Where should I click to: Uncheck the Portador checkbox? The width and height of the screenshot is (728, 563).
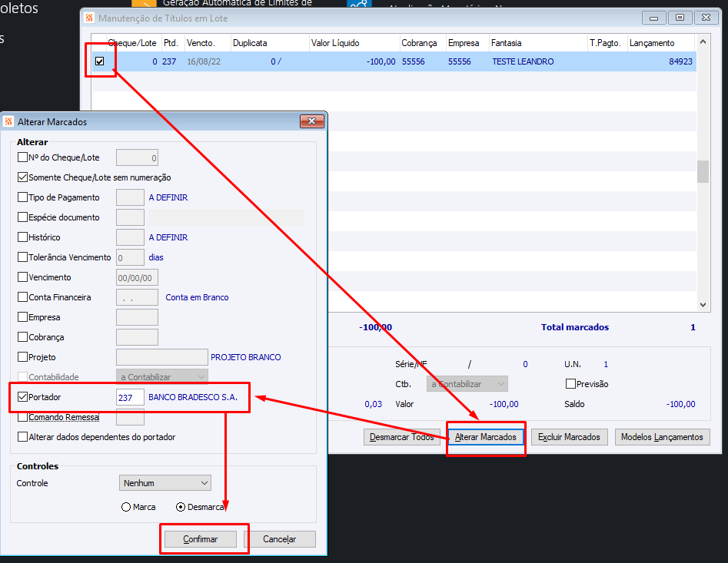[22, 396]
